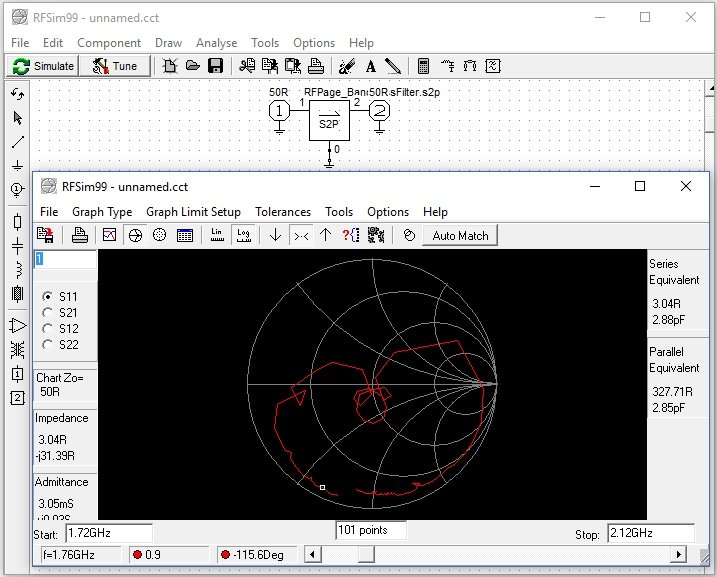Click the open file folder icon

(193, 66)
